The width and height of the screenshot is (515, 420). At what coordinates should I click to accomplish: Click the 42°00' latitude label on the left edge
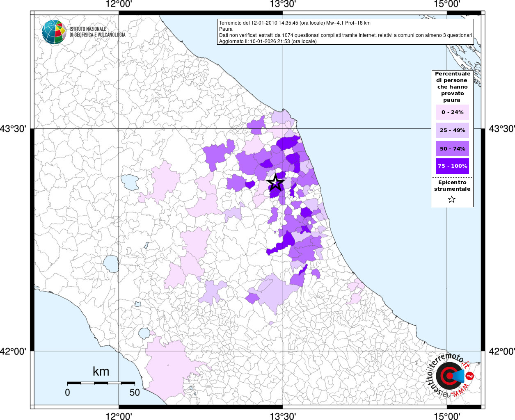(x=13, y=352)
